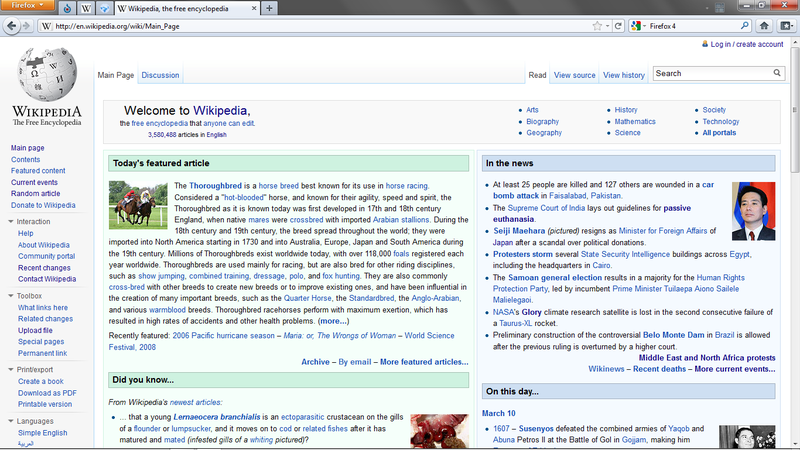The image size is (800, 450).
Task: Open the View history tab
Action: click(624, 75)
